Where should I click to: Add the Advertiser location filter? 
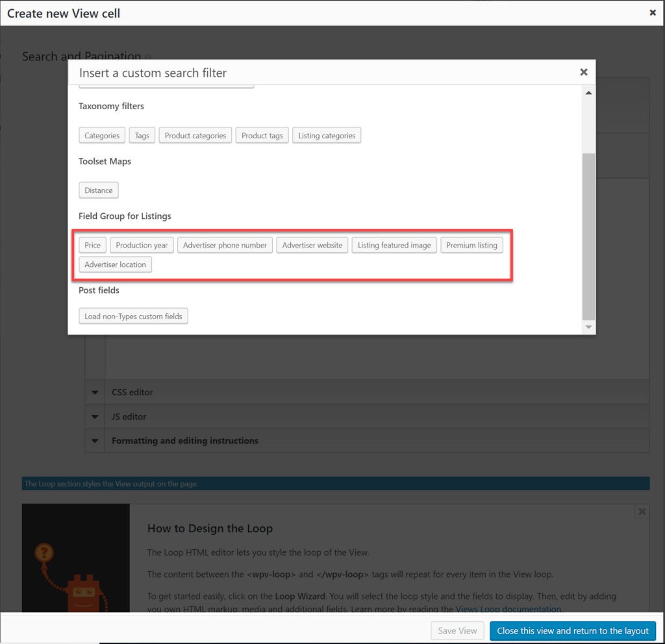click(115, 264)
